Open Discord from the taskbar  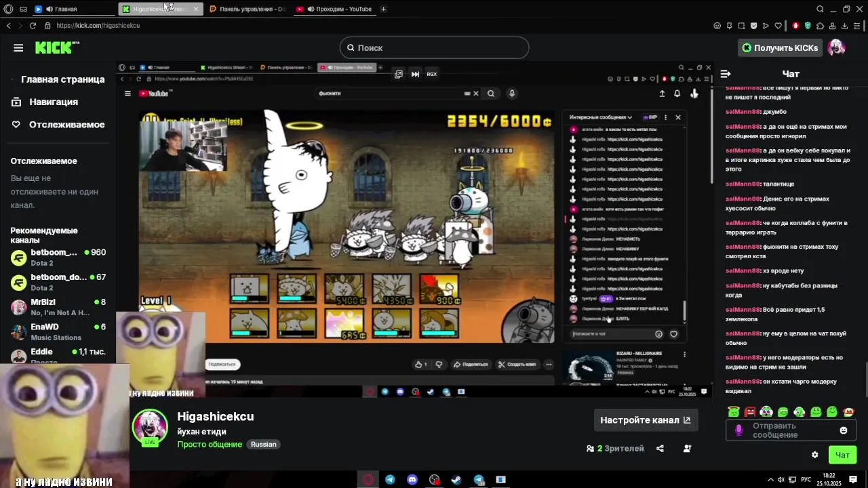click(412, 480)
